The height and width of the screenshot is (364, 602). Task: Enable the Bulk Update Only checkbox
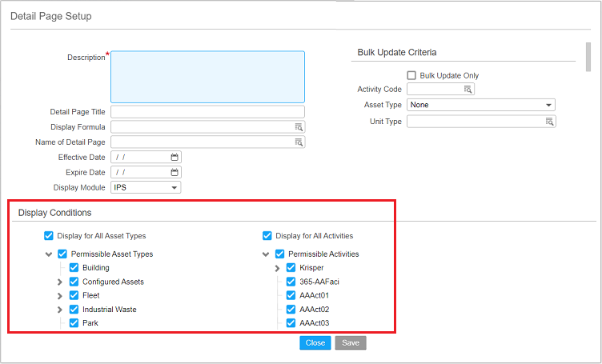tap(412, 76)
